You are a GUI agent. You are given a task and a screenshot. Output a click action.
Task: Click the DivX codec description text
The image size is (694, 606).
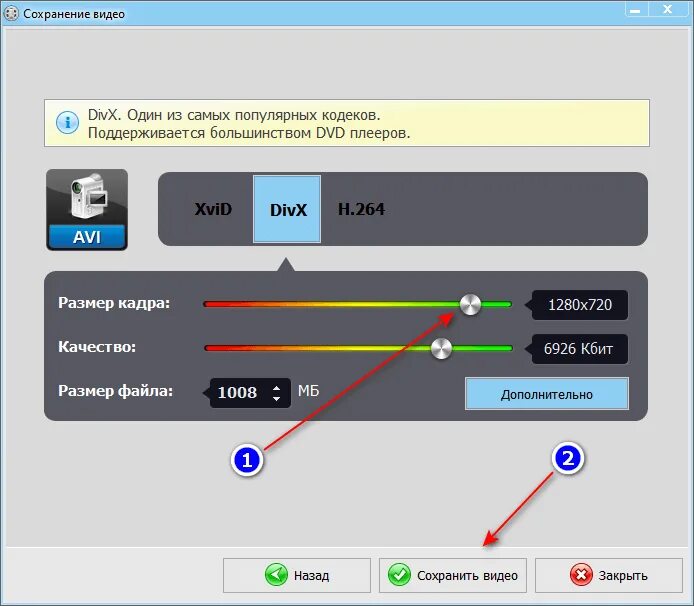click(x=249, y=124)
